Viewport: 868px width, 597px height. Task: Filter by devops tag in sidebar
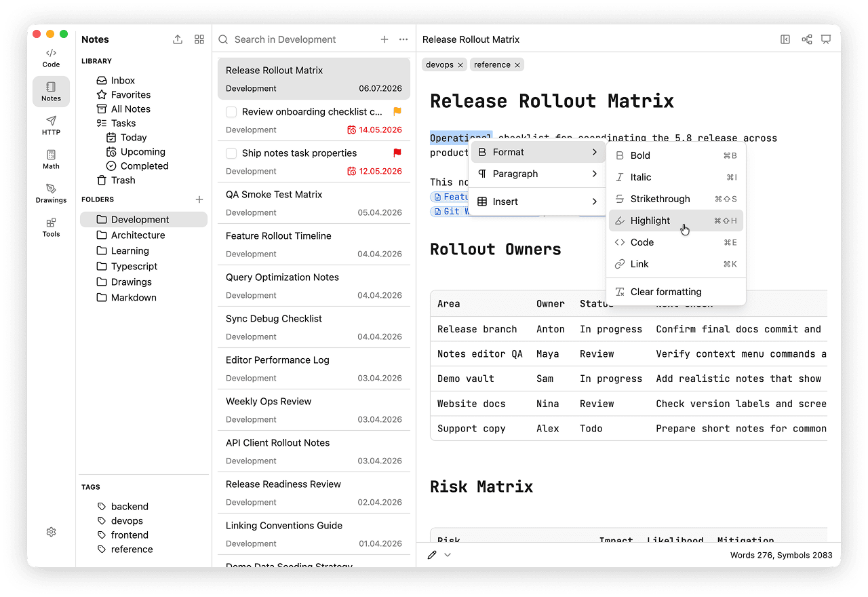pyautogui.click(x=127, y=521)
